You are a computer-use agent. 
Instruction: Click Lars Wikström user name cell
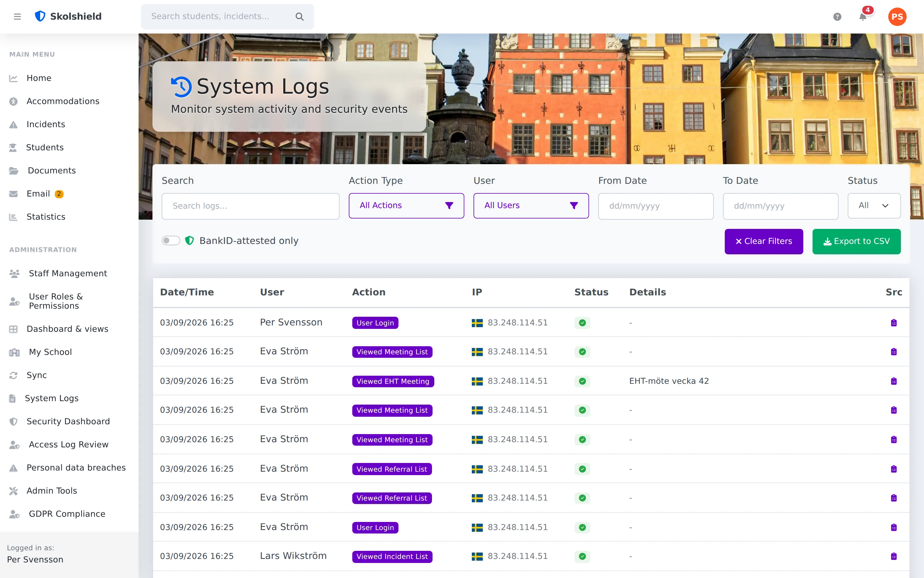point(293,556)
